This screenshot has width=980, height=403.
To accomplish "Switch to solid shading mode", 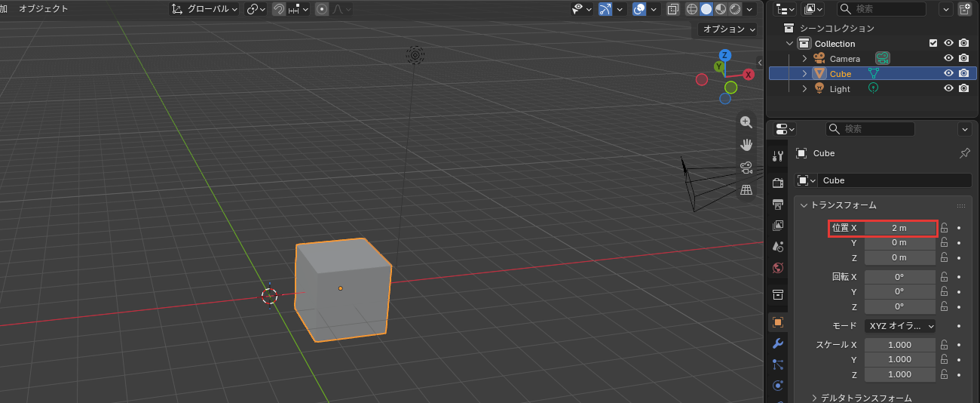I will pyautogui.click(x=706, y=9).
